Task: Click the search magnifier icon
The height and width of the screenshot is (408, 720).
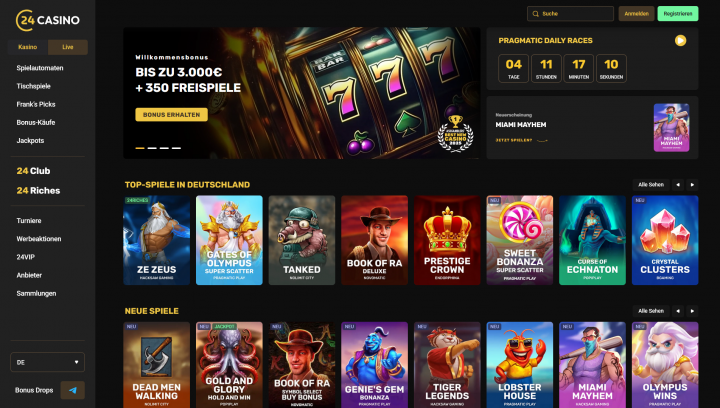Action: click(535, 14)
